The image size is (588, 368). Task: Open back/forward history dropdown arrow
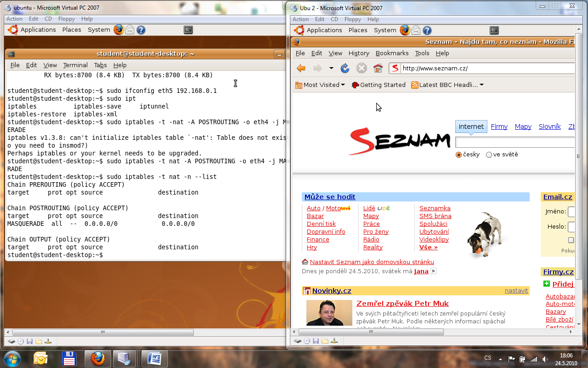(x=331, y=69)
